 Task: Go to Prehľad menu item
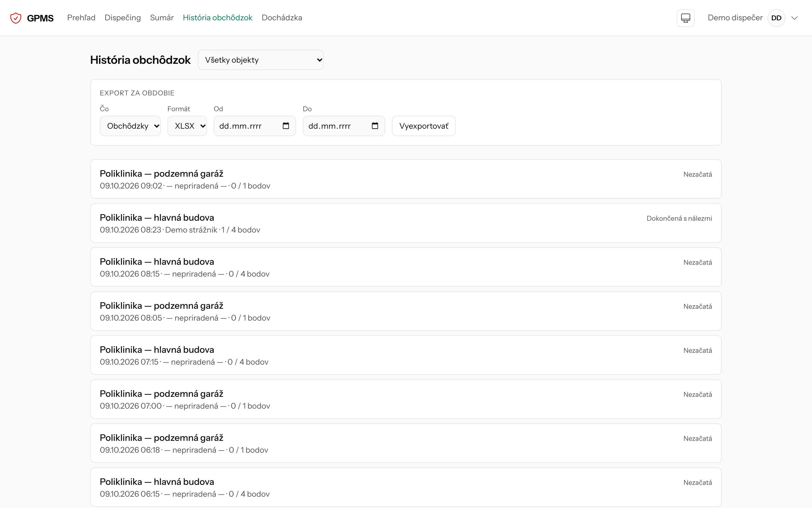pyautogui.click(x=81, y=17)
